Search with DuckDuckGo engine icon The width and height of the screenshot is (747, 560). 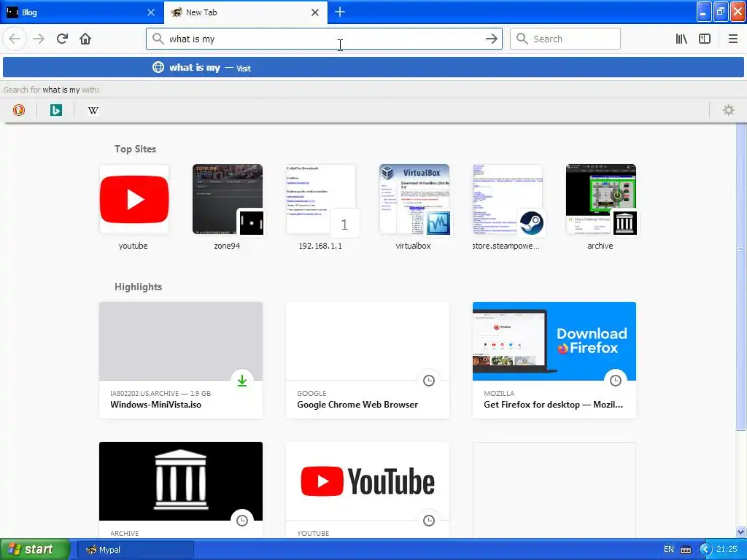click(x=18, y=111)
